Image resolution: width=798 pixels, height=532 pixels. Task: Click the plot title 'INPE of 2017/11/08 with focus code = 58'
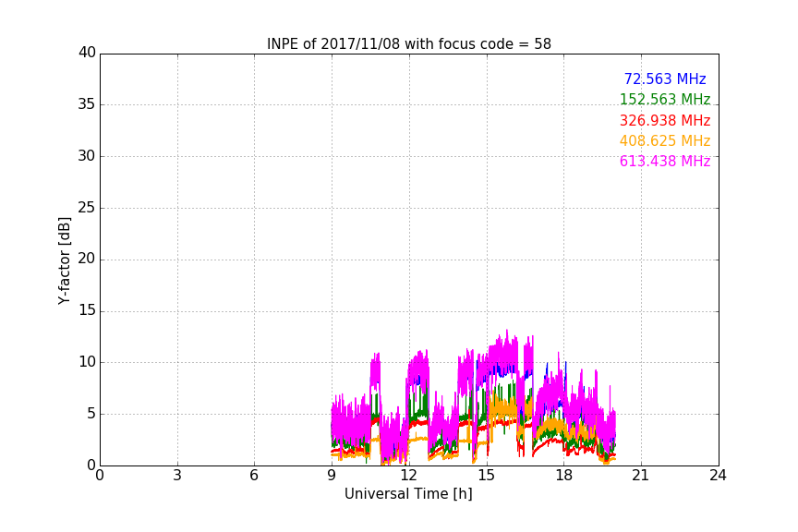tap(409, 44)
